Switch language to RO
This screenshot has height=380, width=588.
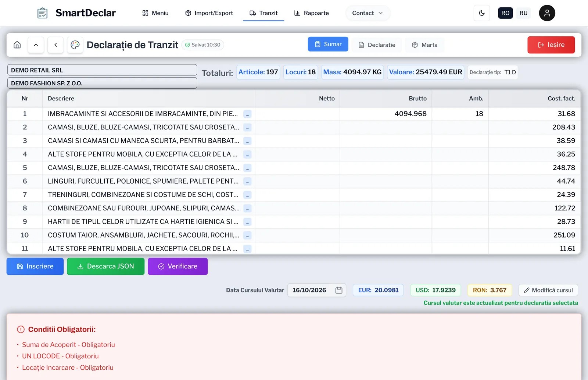(505, 13)
